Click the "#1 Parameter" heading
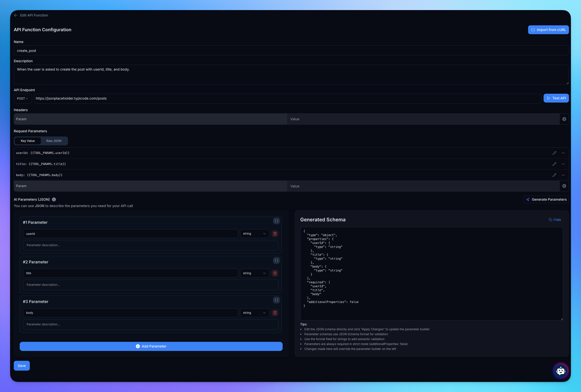Image resolution: width=581 pixels, height=392 pixels. click(x=35, y=223)
